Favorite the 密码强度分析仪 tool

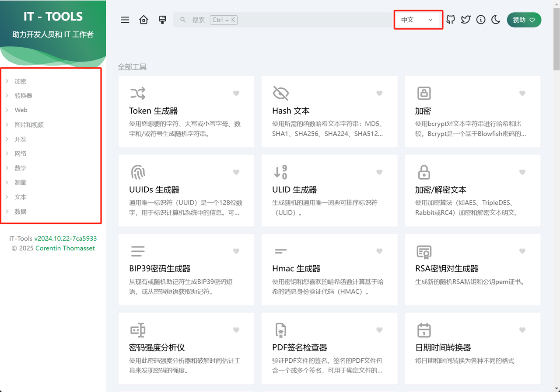[x=236, y=330]
